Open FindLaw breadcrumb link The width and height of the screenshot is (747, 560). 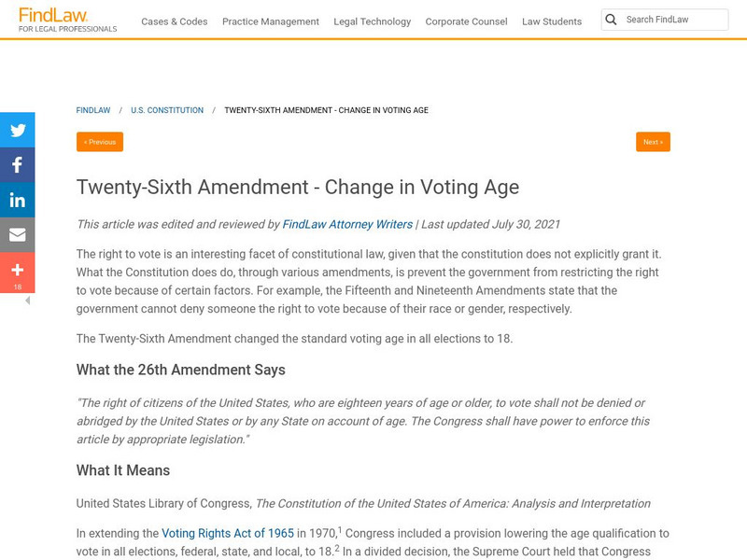[x=93, y=110]
